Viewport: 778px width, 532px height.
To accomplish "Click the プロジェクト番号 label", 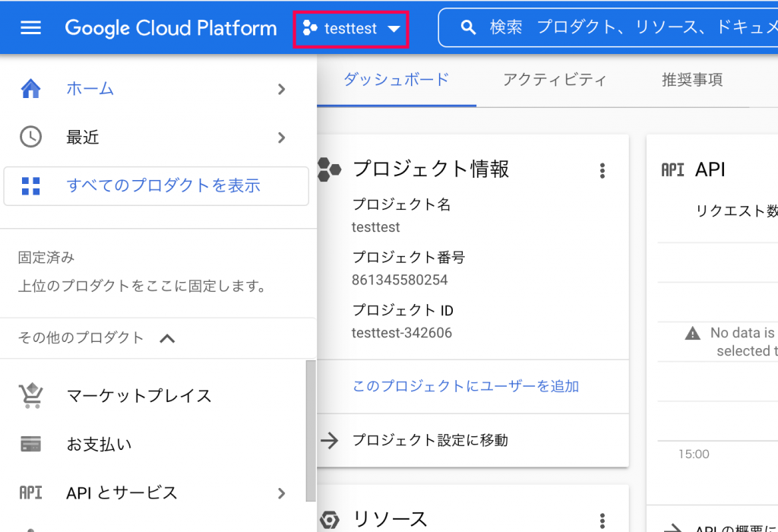I will (x=408, y=257).
